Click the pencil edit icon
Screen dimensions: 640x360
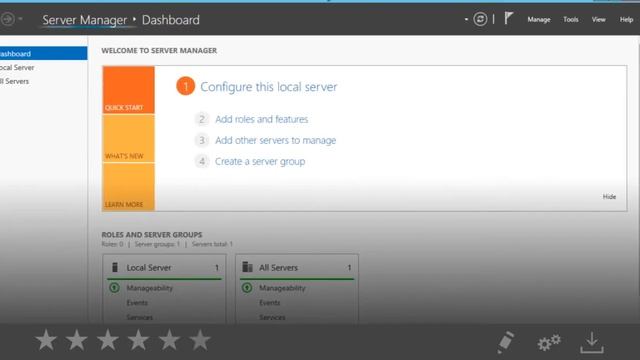point(505,342)
